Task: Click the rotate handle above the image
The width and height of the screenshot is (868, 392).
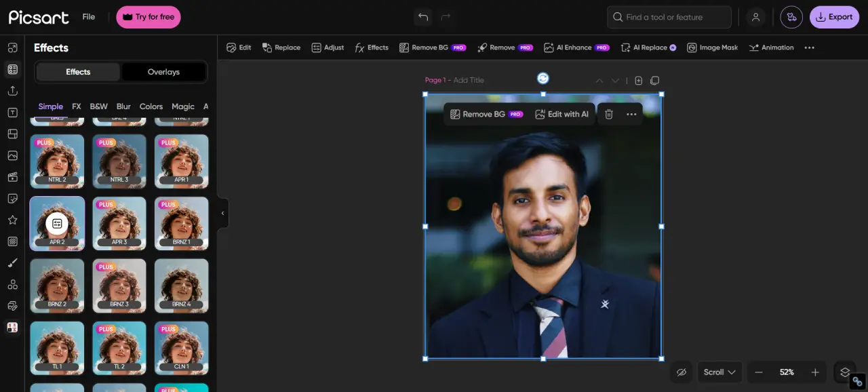Action: tap(543, 78)
